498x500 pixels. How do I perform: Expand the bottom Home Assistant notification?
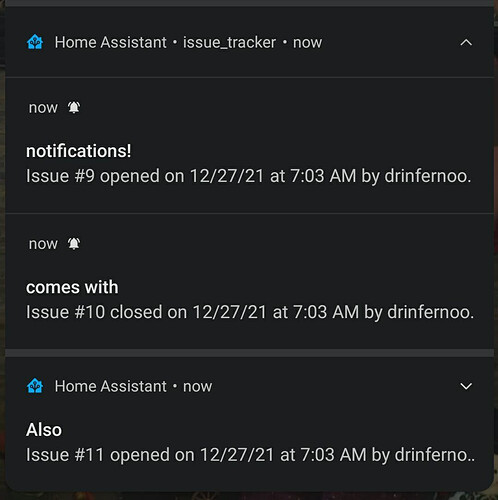click(466, 386)
